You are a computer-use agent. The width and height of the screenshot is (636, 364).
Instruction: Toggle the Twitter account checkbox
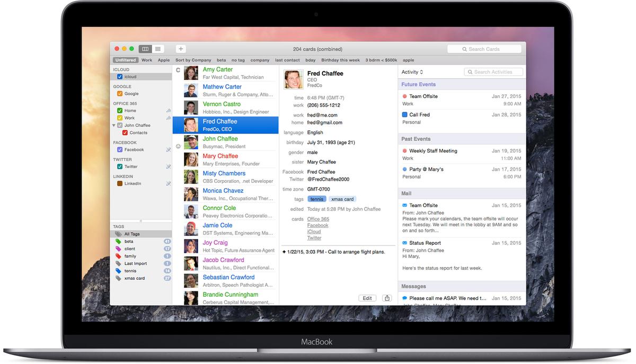(120, 166)
